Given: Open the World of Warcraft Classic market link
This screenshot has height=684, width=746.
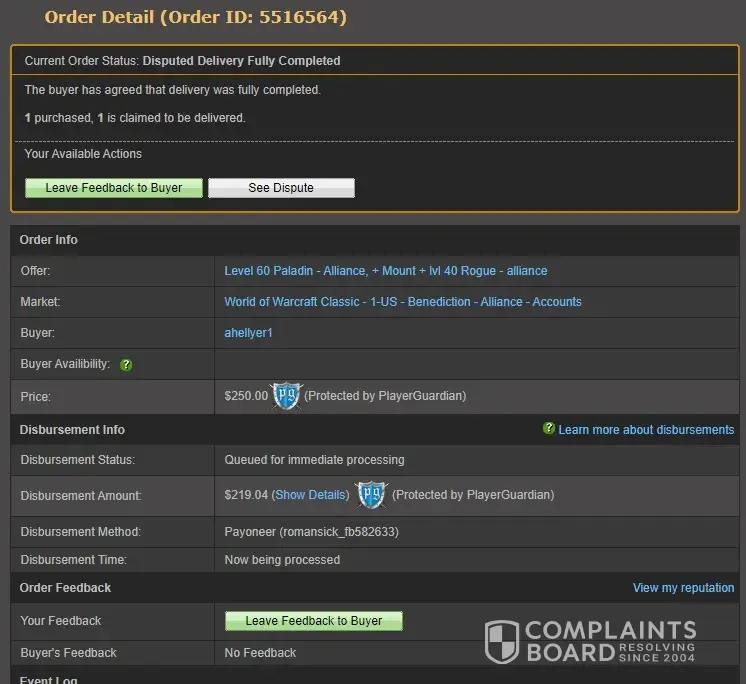Looking at the screenshot, I should point(402,302).
